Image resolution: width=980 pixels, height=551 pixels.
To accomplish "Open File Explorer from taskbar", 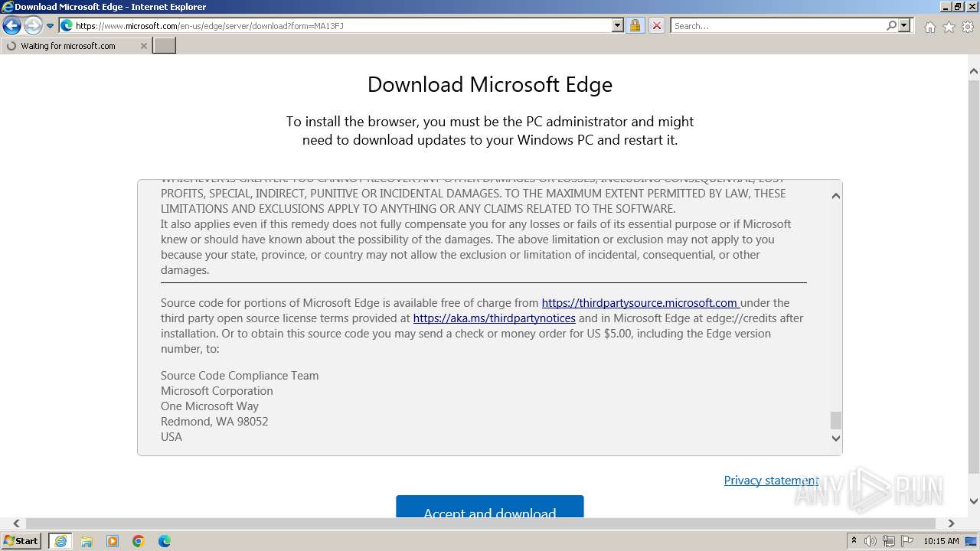I will (x=87, y=541).
